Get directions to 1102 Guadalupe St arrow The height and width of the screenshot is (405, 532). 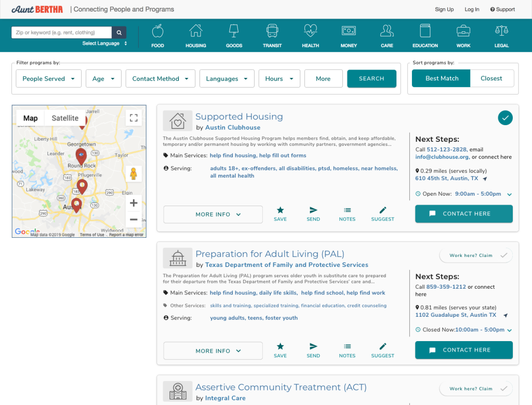pos(506,316)
